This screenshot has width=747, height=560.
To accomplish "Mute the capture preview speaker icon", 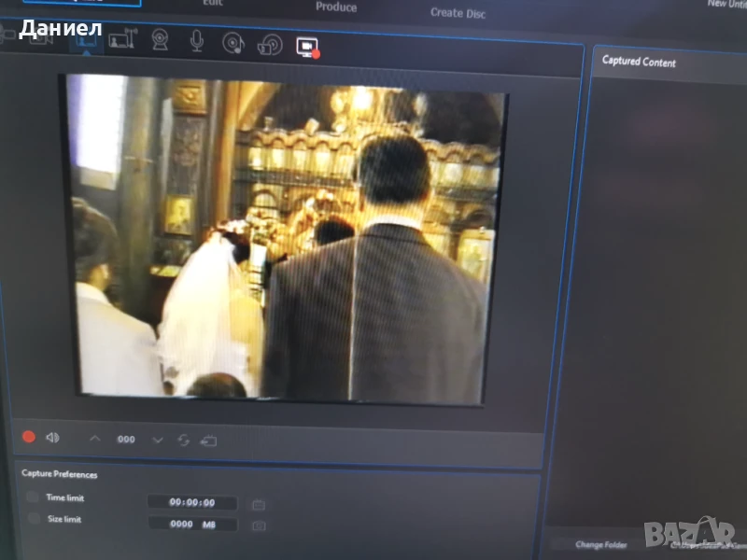I will 52,437.
